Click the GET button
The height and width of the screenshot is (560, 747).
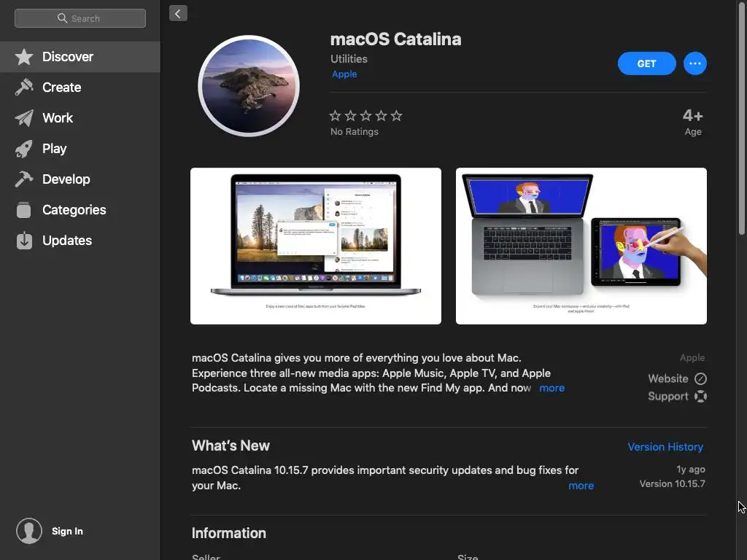(x=646, y=63)
